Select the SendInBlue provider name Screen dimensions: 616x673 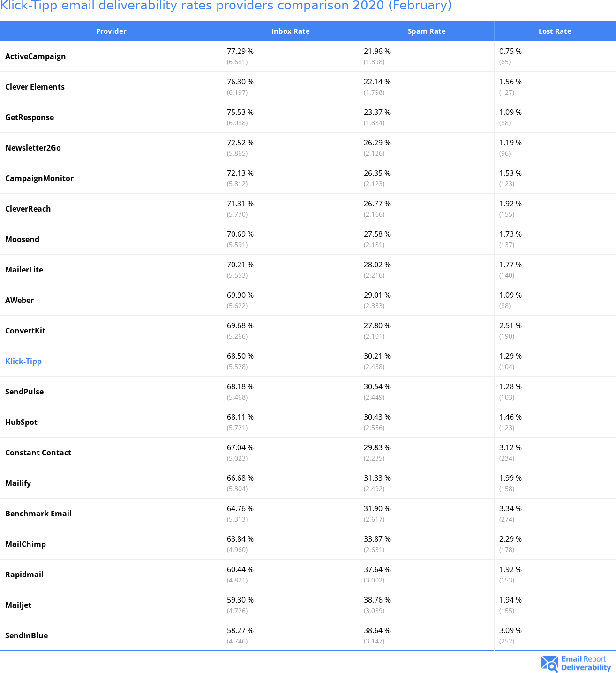(26, 635)
